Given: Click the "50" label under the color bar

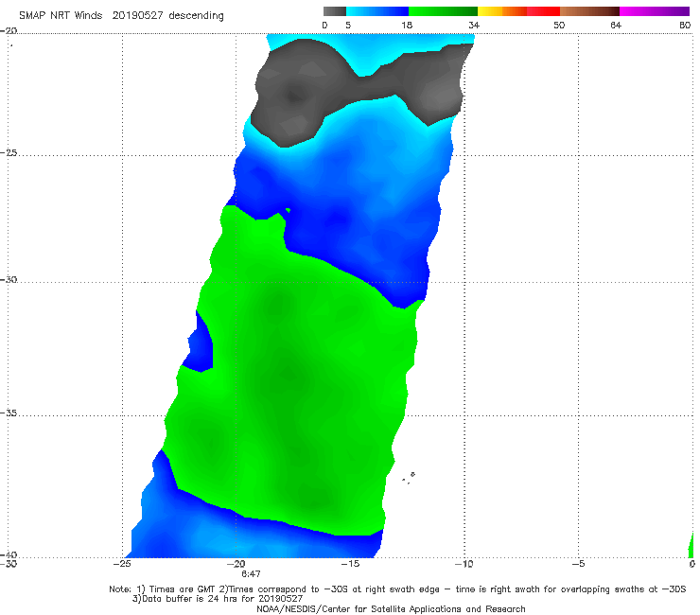Looking at the screenshot, I should 559,25.
